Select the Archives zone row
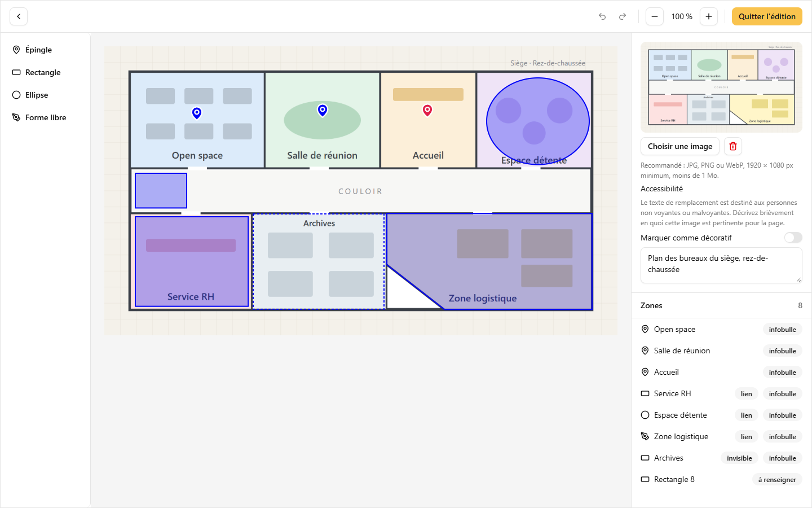The width and height of the screenshot is (812, 508). 721,458
